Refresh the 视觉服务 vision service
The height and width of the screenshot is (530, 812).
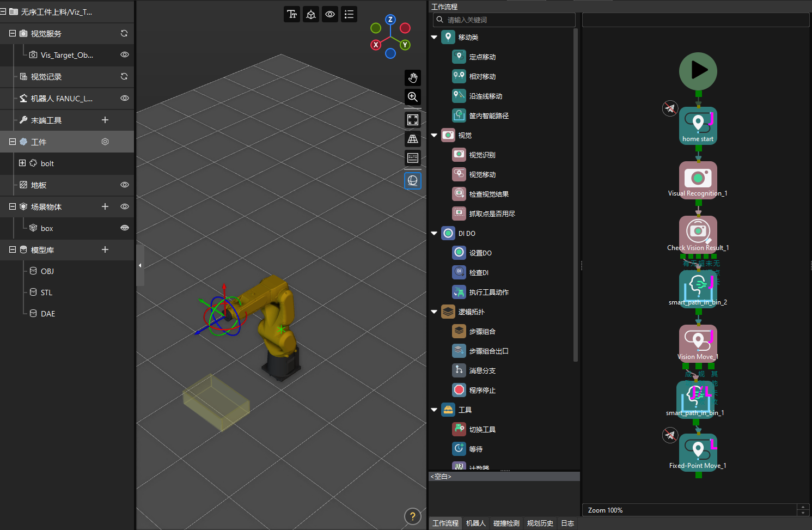point(124,33)
